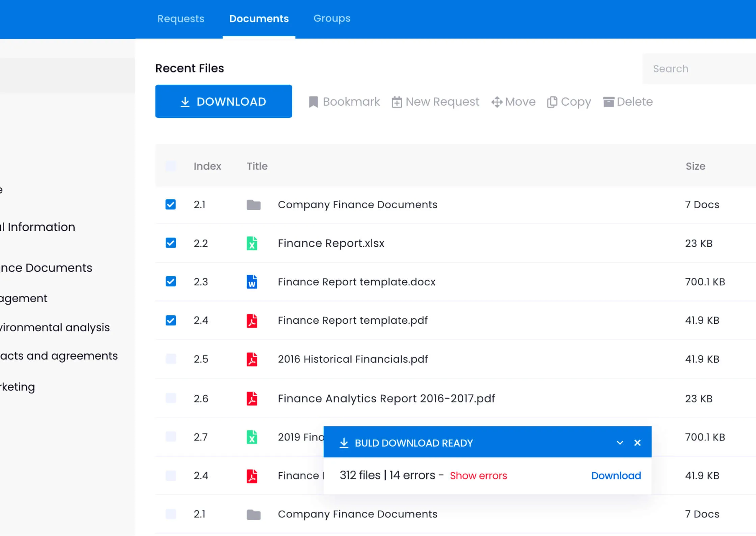Click inside the Search field
The image size is (756, 536).
[x=699, y=69]
